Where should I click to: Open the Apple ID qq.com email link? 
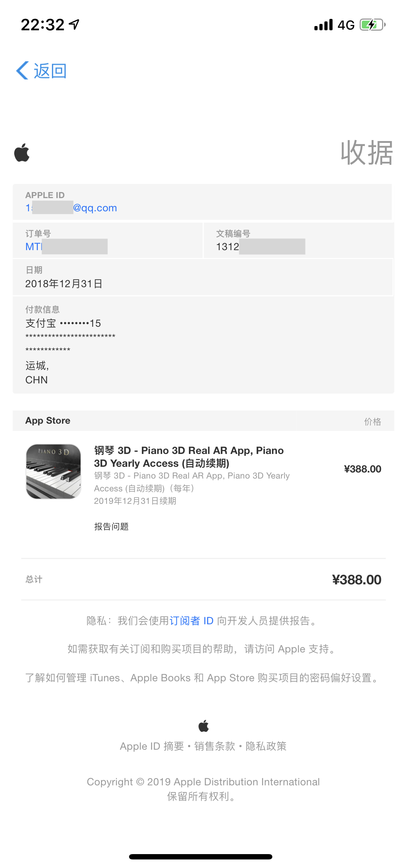(71, 208)
